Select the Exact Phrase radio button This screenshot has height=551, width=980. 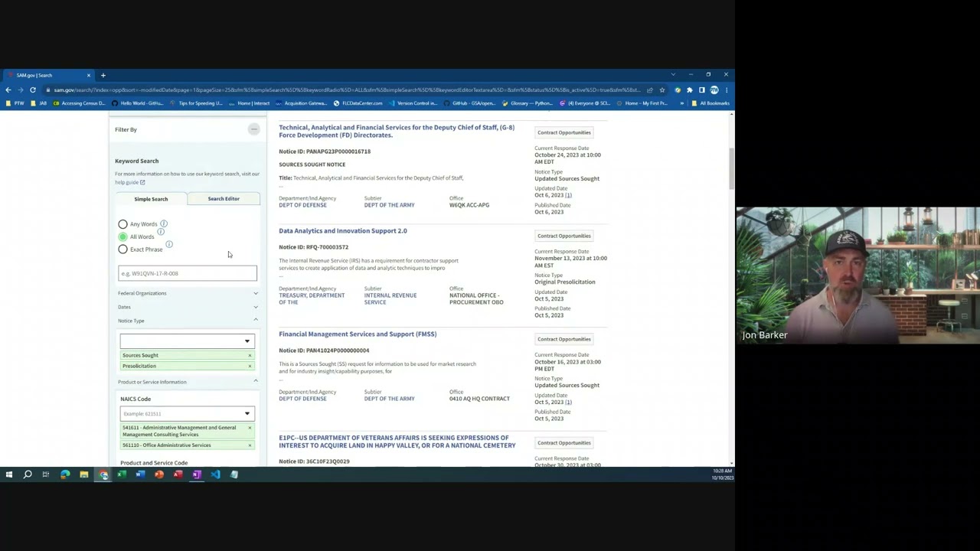point(122,249)
